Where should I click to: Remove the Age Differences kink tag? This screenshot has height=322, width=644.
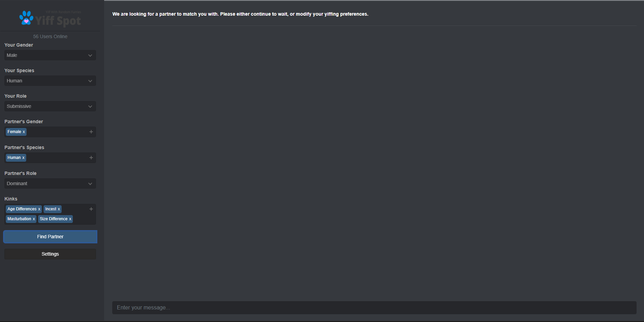(x=39, y=209)
